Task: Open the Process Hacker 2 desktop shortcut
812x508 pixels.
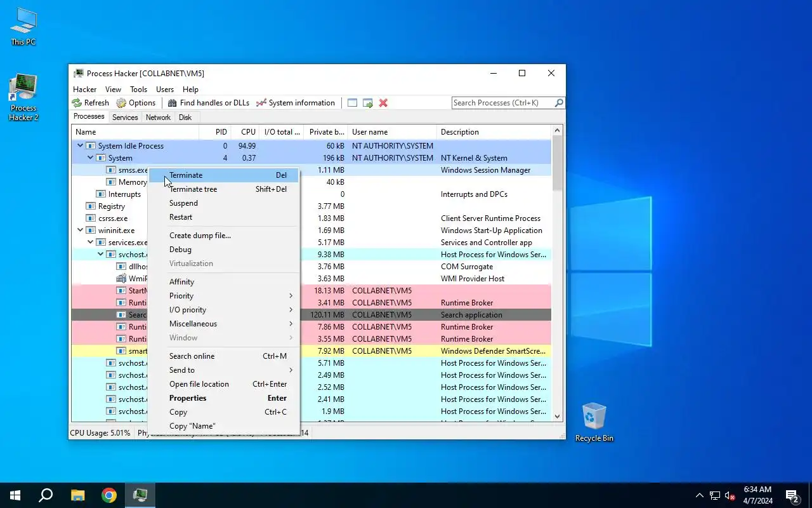Action: [23, 98]
